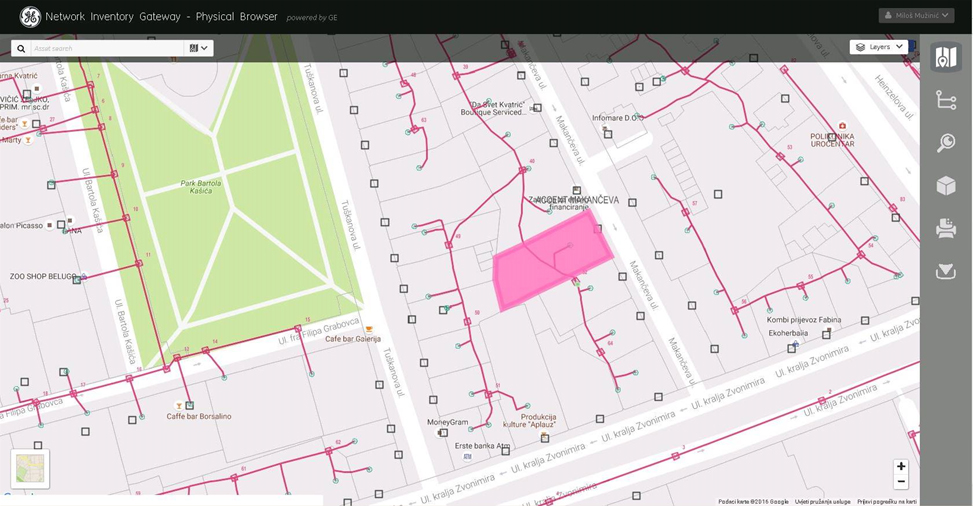
Task: Click the GE logo in header
Action: point(30,17)
